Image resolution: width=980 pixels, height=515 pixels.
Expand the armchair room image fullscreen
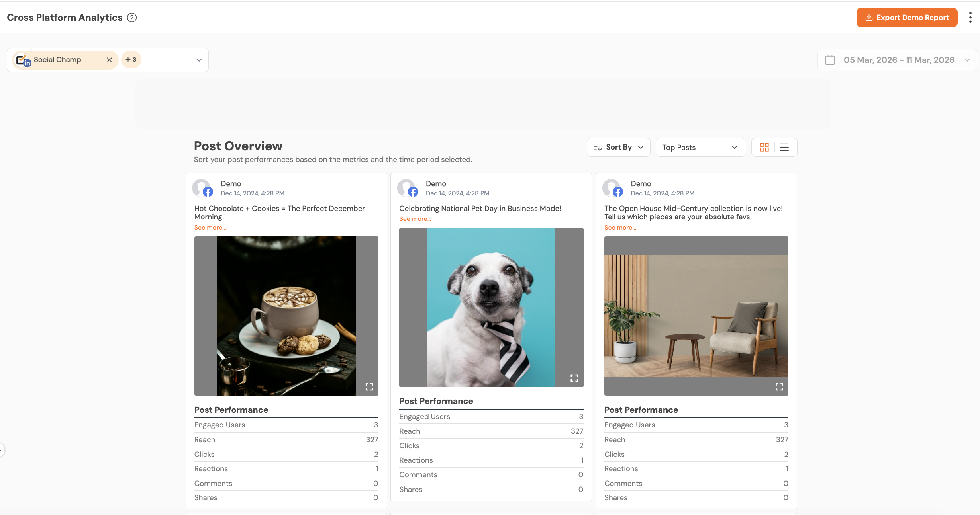pos(779,386)
